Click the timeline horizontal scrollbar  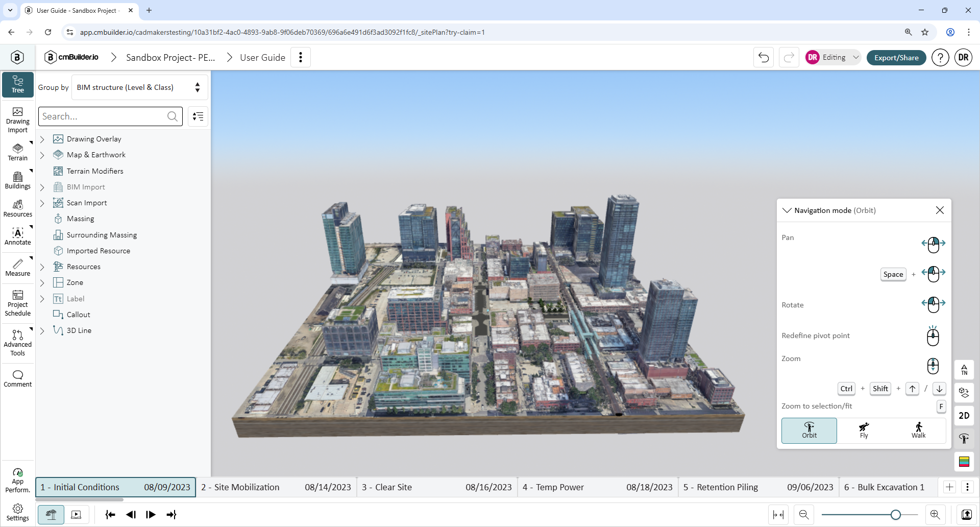80,499
